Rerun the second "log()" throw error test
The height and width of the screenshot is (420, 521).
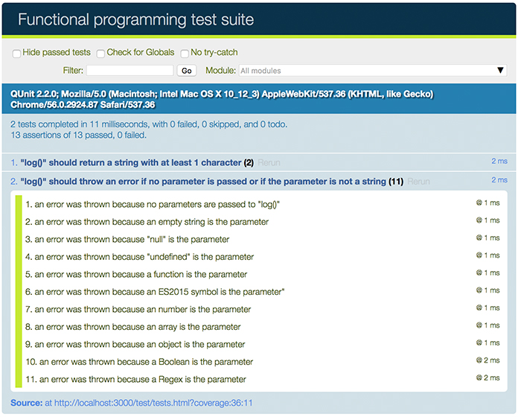(419, 182)
